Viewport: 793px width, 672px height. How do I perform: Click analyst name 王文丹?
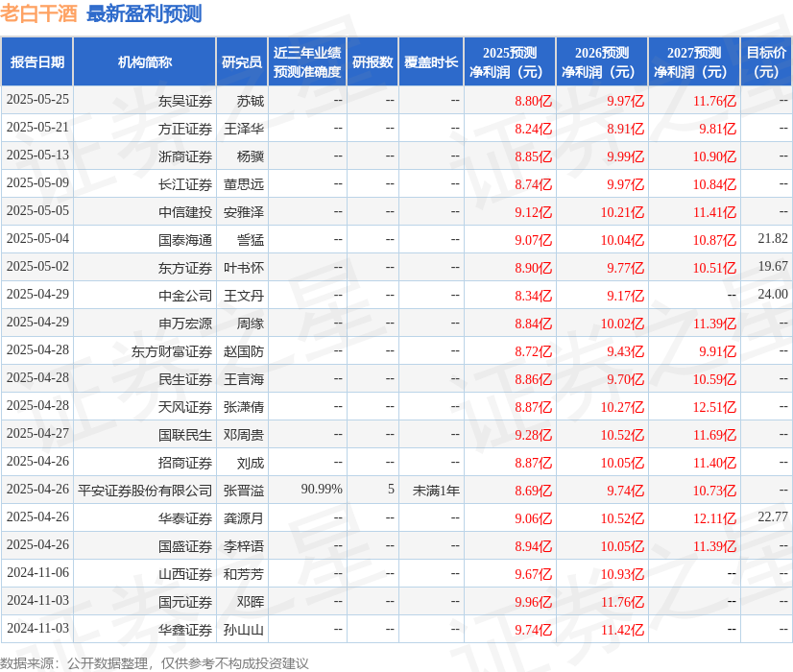pyautogui.click(x=244, y=296)
